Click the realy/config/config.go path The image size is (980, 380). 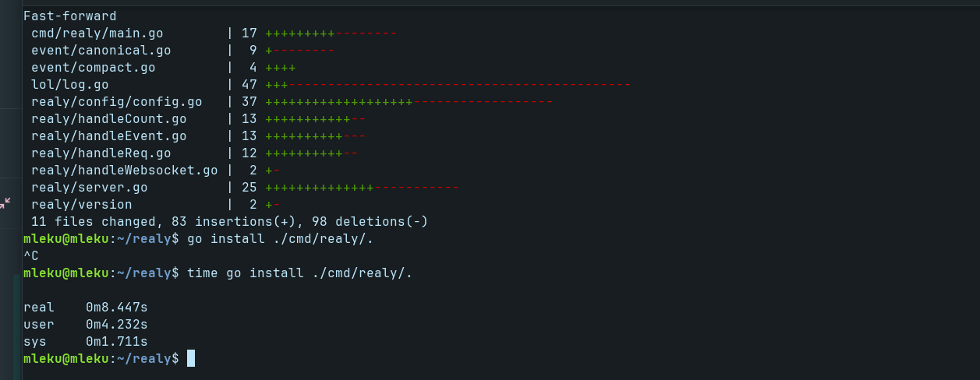tap(117, 102)
